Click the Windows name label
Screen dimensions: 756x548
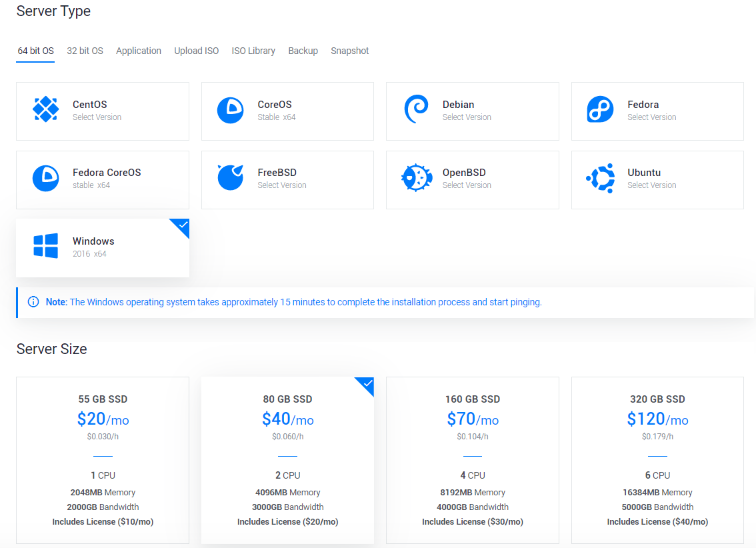(x=93, y=241)
